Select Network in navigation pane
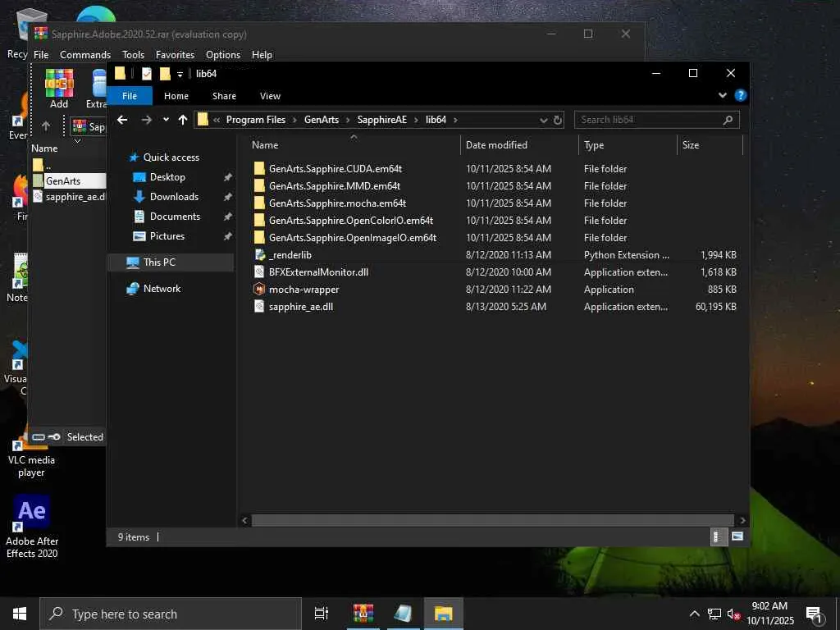 (x=162, y=289)
